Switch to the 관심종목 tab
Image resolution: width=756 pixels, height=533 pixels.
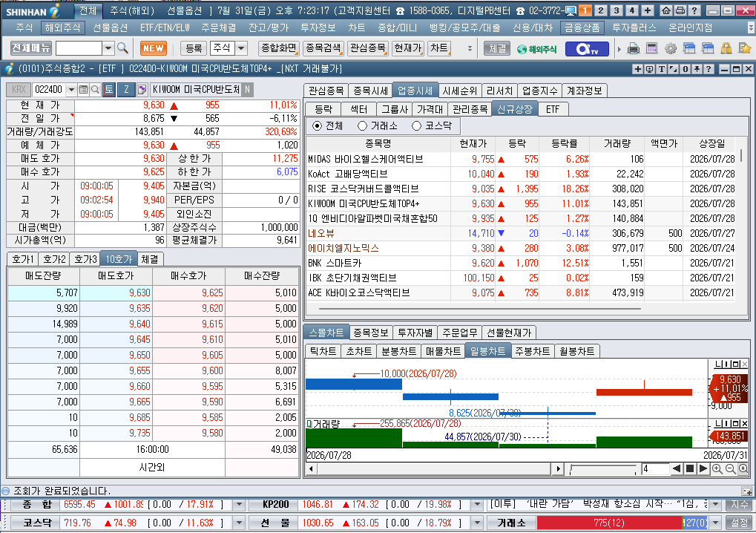click(326, 91)
